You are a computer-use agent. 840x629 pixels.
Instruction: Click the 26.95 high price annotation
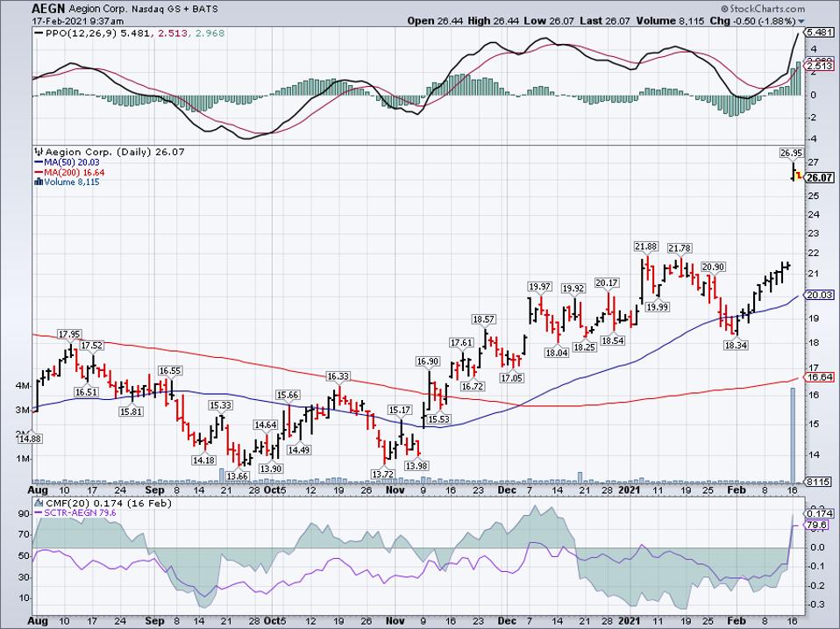[x=791, y=154]
